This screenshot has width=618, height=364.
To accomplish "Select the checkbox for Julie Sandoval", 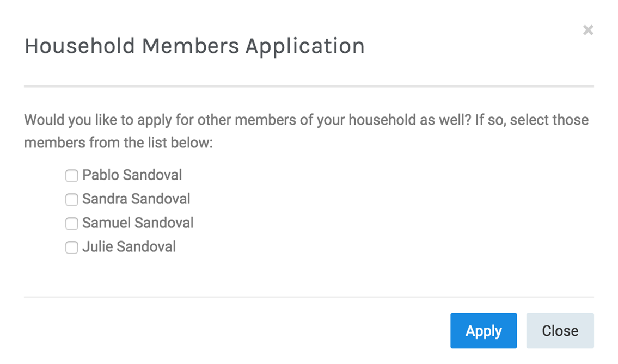I will tap(71, 248).
